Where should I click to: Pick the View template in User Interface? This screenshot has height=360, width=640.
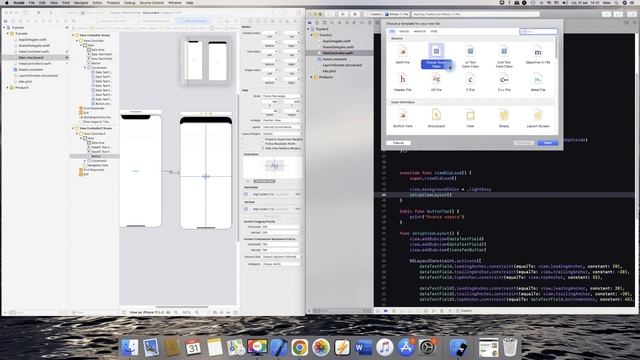click(470, 118)
